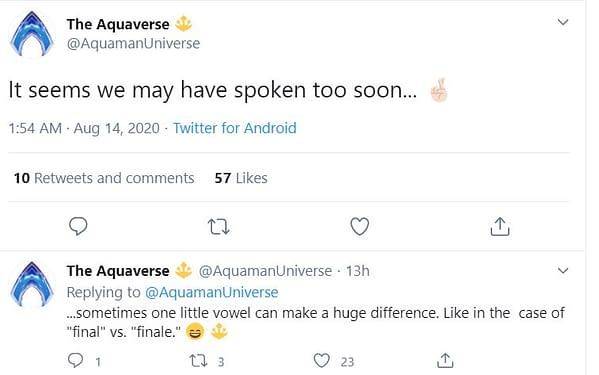View the 57 Likes list
The width and height of the screenshot is (599, 375).
click(241, 178)
